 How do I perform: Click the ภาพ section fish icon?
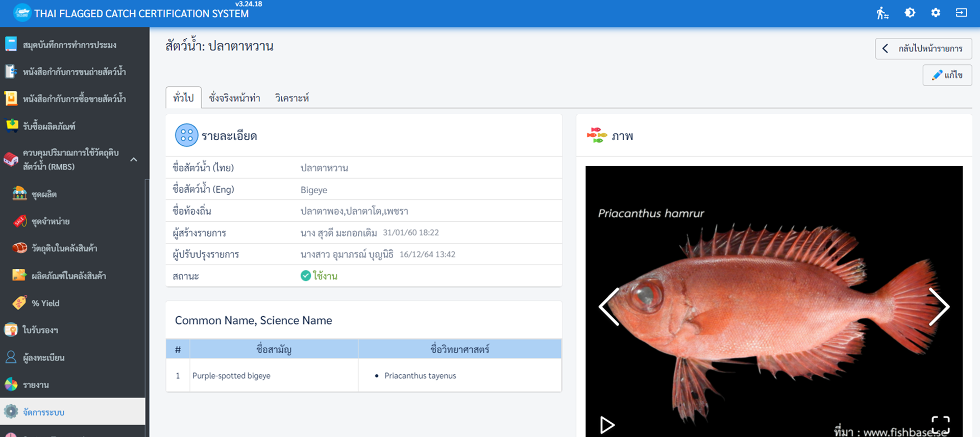click(x=597, y=135)
